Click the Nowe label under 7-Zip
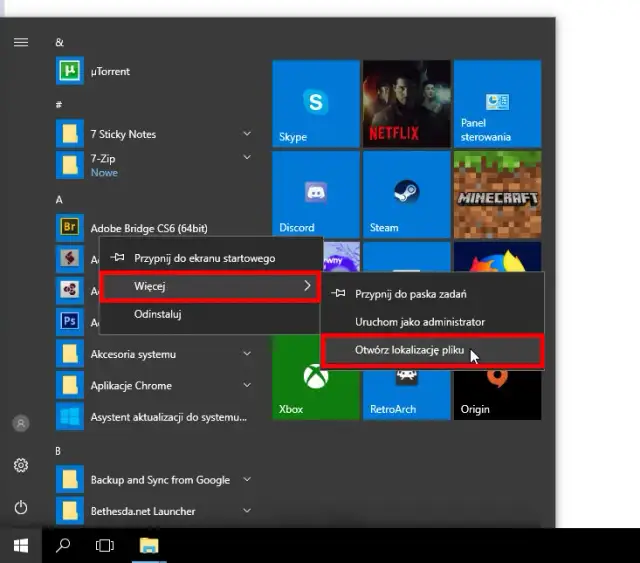This screenshot has height=563, width=640. click(104, 173)
